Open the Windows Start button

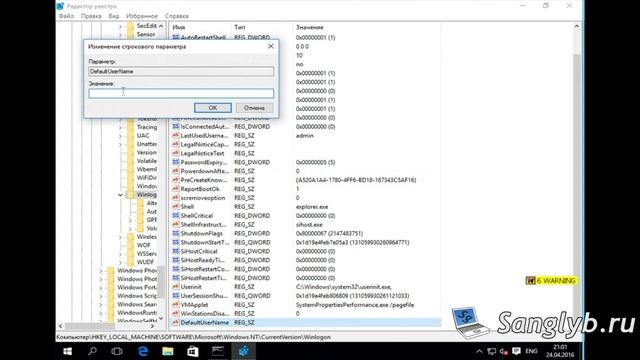[x=67, y=351]
